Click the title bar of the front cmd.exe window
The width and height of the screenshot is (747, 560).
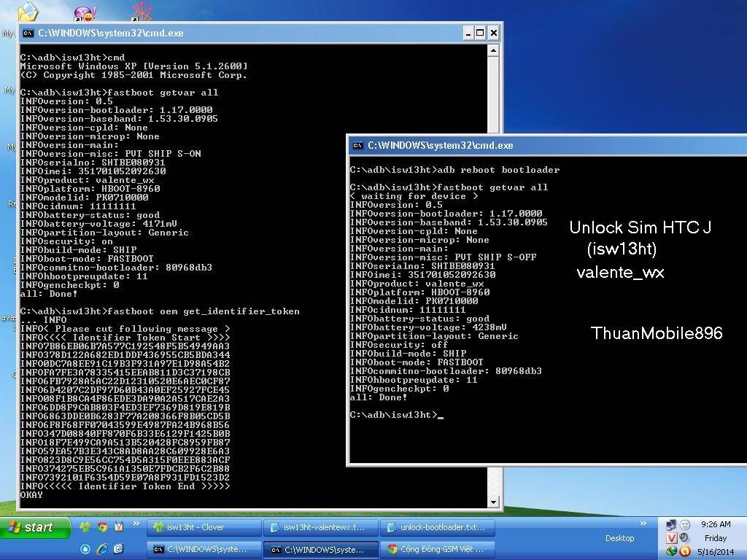coord(548,145)
